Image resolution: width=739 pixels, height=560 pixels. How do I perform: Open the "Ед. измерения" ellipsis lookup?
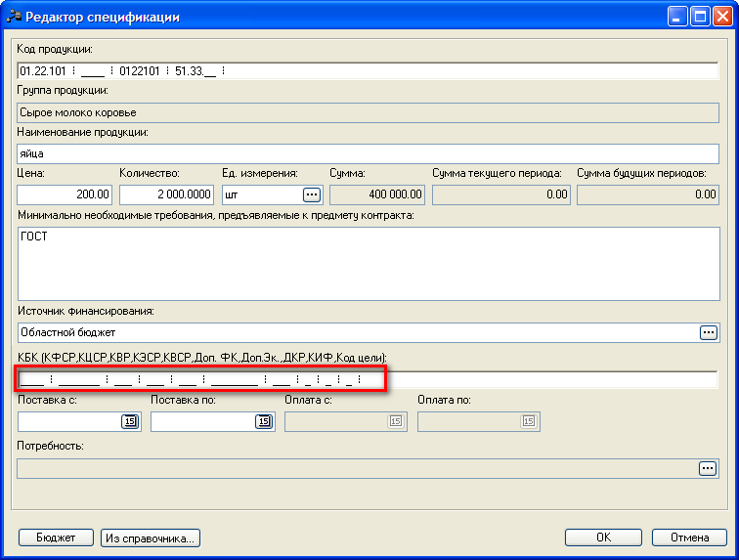(312, 194)
